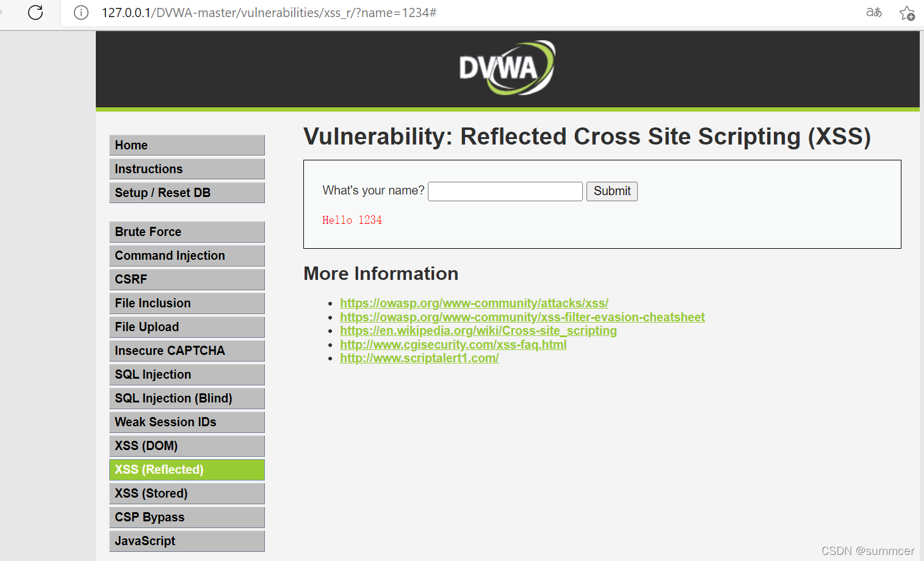This screenshot has width=924, height=561.
Task: Navigate to CSRF page
Action: [187, 279]
